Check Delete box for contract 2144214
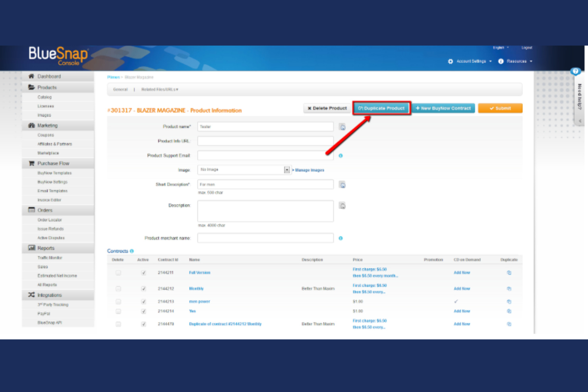Image resolution: width=588 pixels, height=392 pixels. tap(118, 311)
